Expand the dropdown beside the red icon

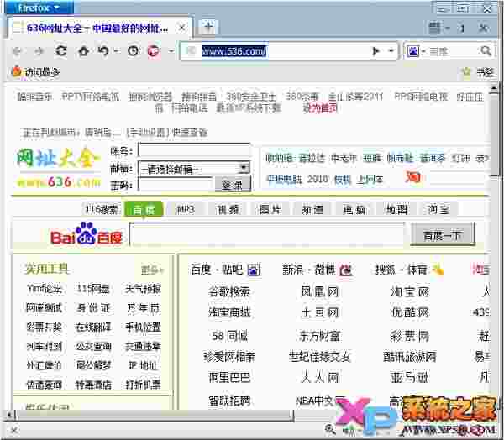171,51
